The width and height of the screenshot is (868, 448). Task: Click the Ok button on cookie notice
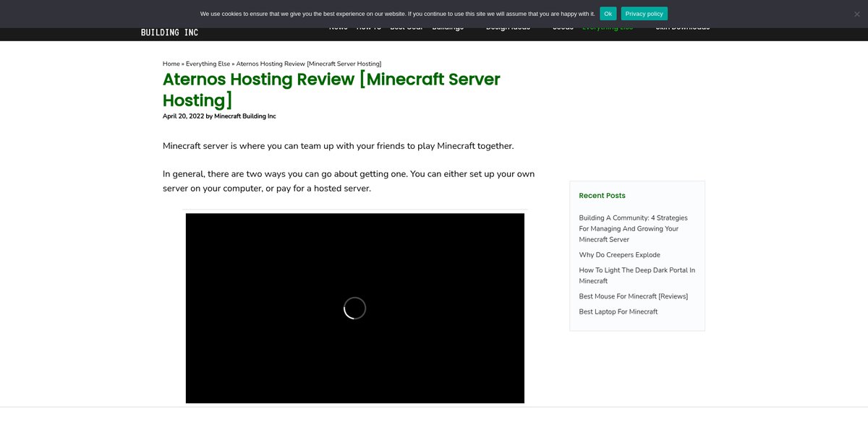click(x=608, y=14)
